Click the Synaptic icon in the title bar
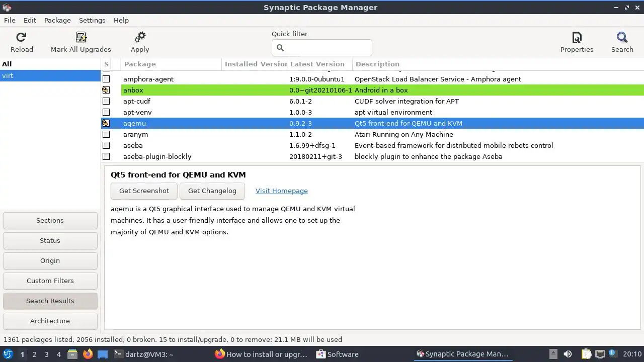The image size is (644, 362). (7, 7)
